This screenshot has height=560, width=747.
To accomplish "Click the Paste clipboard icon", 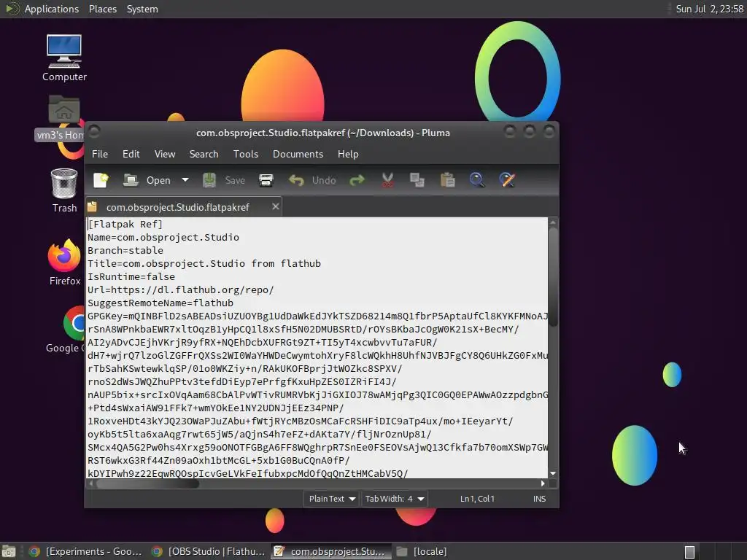I will [447, 181].
